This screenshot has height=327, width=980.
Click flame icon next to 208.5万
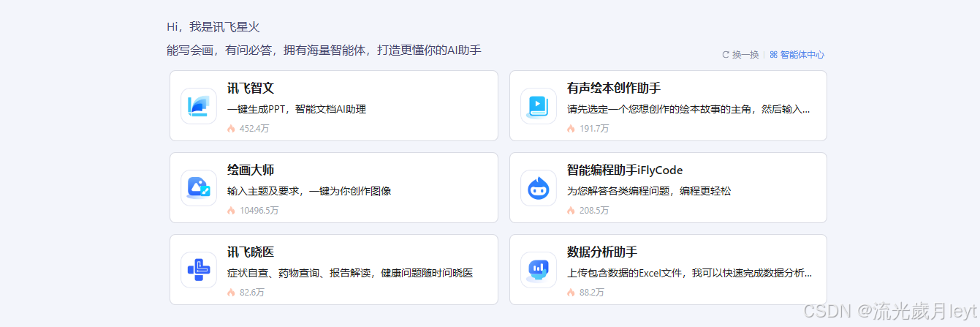571,210
